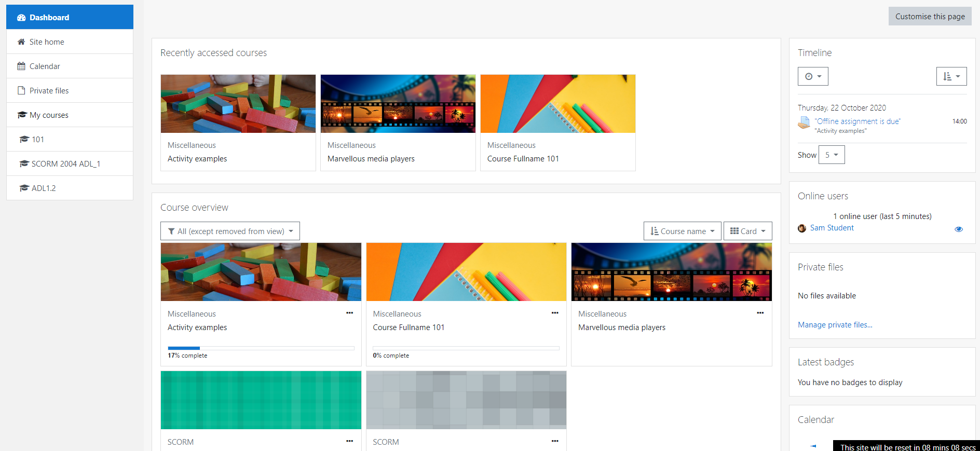The height and width of the screenshot is (451, 980).
Task: Open Activity examples in Recently accessed courses
Action: (197, 159)
